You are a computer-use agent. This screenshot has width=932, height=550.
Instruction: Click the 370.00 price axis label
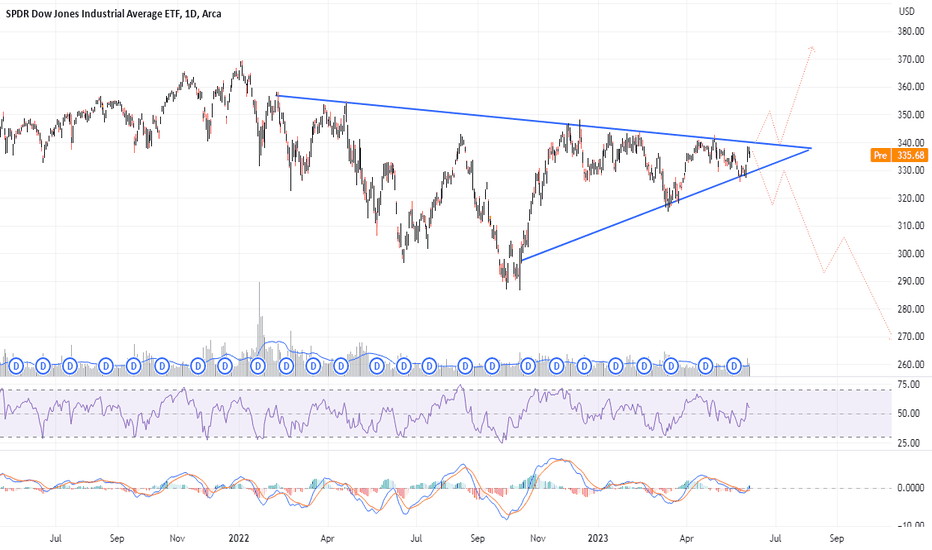(911, 59)
